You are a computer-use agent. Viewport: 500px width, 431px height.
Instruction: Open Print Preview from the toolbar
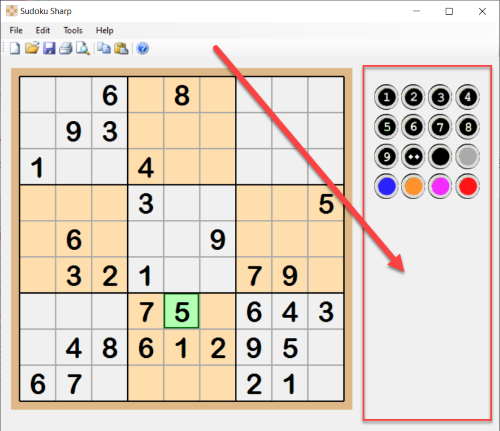click(x=83, y=49)
